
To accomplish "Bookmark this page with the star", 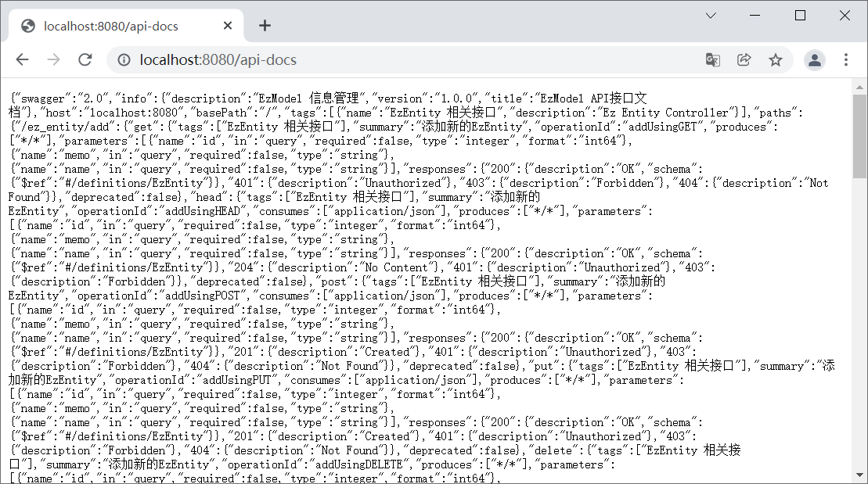I will pyautogui.click(x=776, y=59).
